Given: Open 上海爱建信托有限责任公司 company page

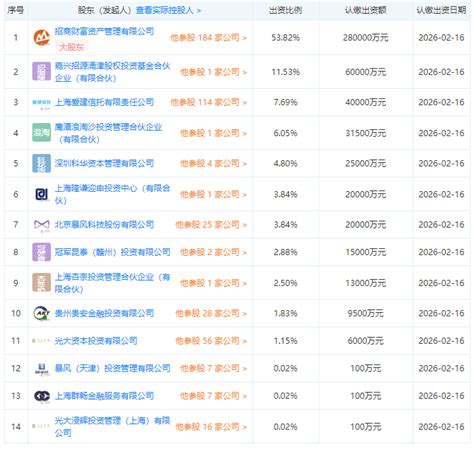Looking at the screenshot, I should tap(104, 102).
